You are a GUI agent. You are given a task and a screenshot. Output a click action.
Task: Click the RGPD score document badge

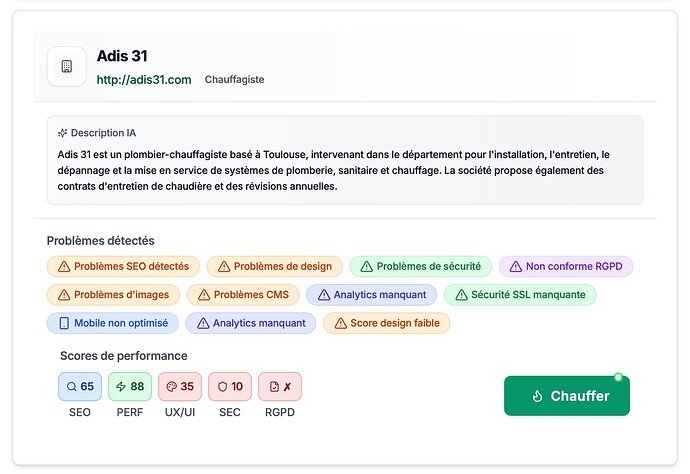point(280,387)
